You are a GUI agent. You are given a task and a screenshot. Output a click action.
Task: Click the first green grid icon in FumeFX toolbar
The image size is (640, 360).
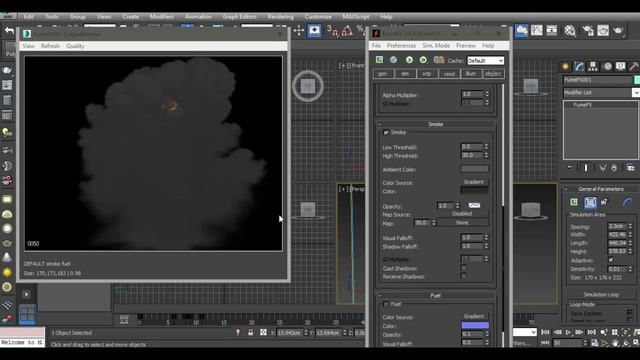pos(380,60)
